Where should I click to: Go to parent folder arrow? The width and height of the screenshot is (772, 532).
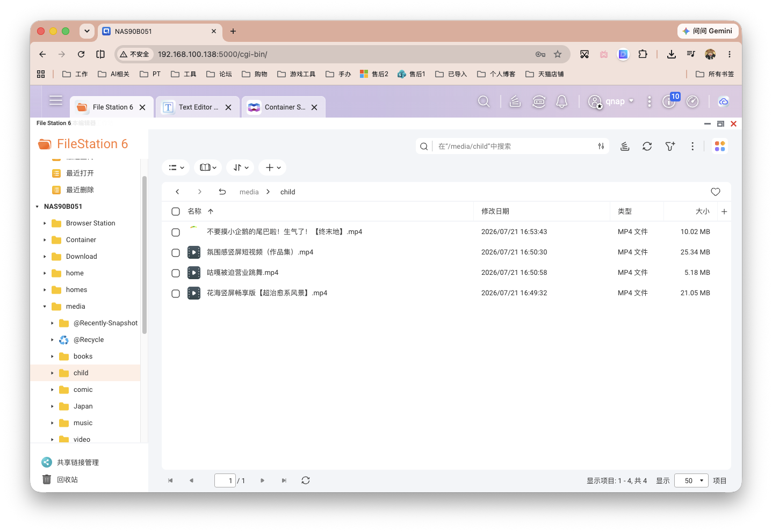tap(222, 192)
